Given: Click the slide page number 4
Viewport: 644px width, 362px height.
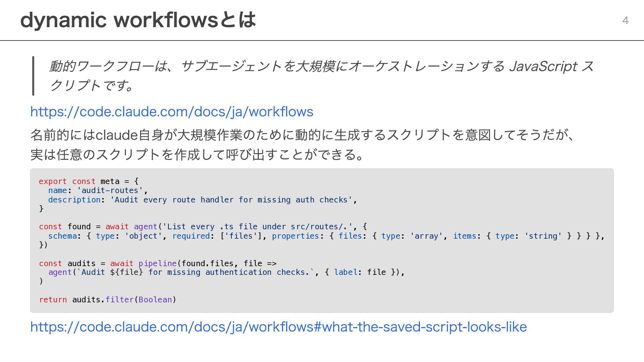Looking at the screenshot, I should (625, 20).
